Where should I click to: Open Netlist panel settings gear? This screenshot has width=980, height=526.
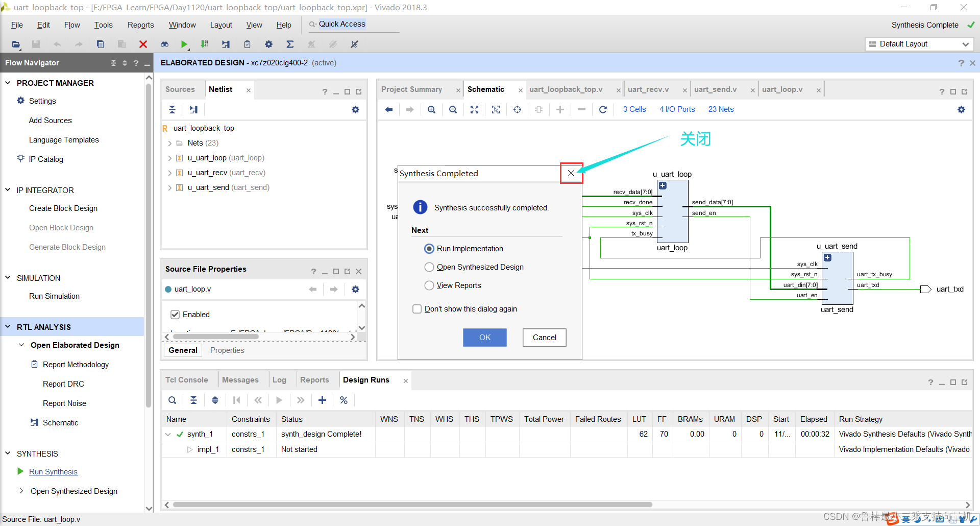[355, 109]
